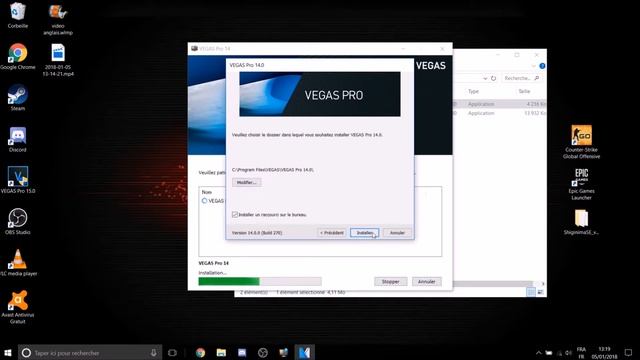Sort files by the Type column
This screenshot has width=640, height=360.
pyautogui.click(x=473, y=91)
